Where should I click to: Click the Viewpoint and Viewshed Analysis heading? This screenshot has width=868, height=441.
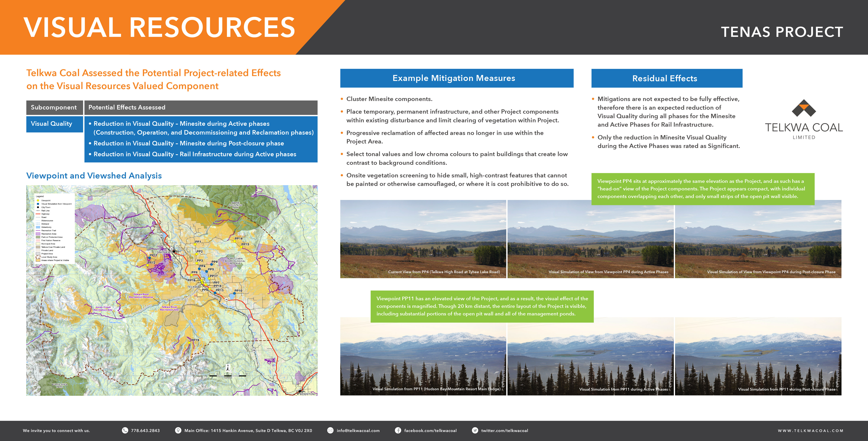(x=94, y=176)
